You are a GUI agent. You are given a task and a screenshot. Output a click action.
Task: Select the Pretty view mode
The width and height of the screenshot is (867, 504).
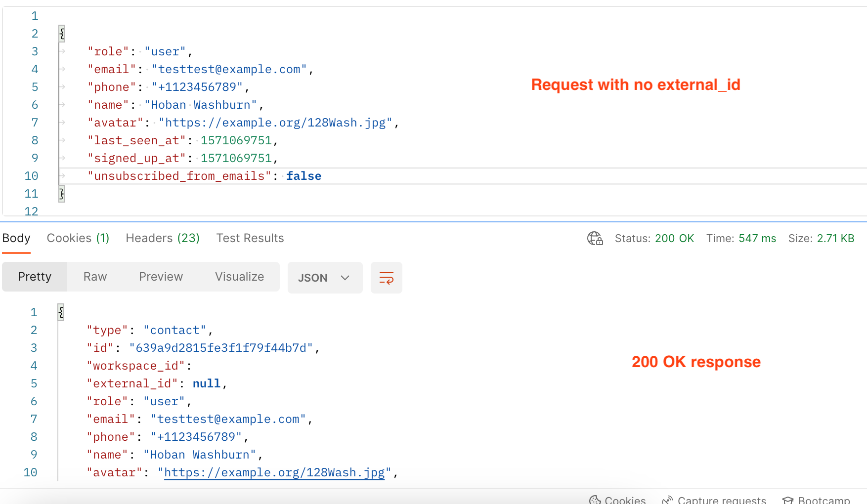point(35,277)
